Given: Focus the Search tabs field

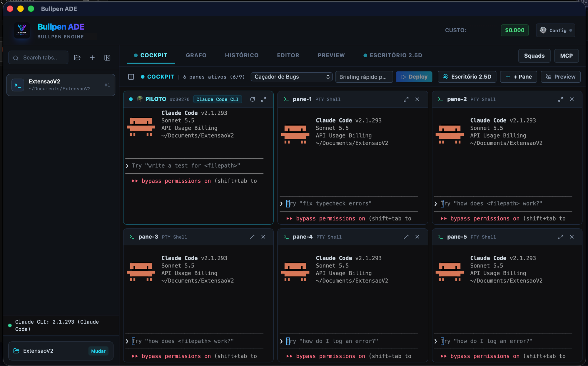Looking at the screenshot, I should coord(38,58).
